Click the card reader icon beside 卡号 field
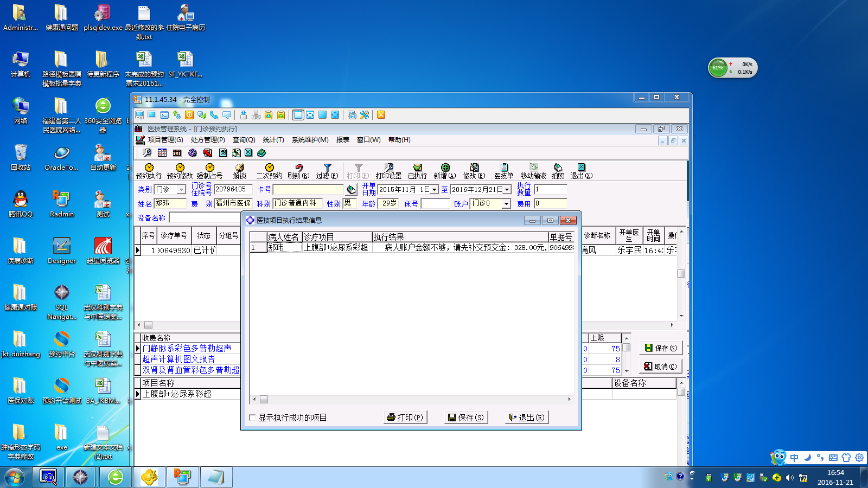868x488 pixels. [352, 189]
